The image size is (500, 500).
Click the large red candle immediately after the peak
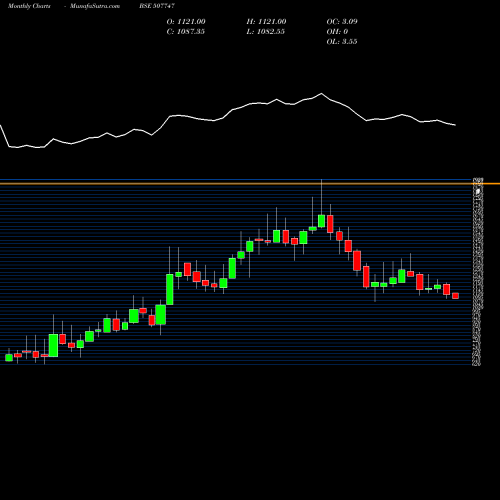330,224
